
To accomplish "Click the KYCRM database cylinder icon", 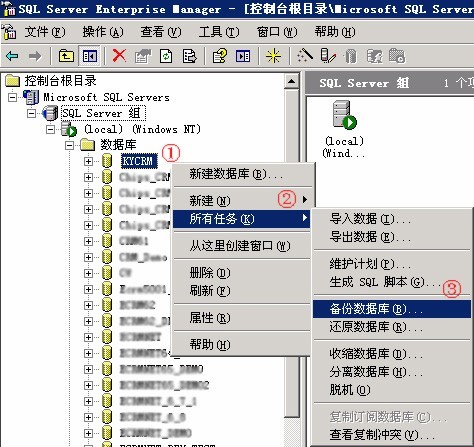I will tap(107, 161).
